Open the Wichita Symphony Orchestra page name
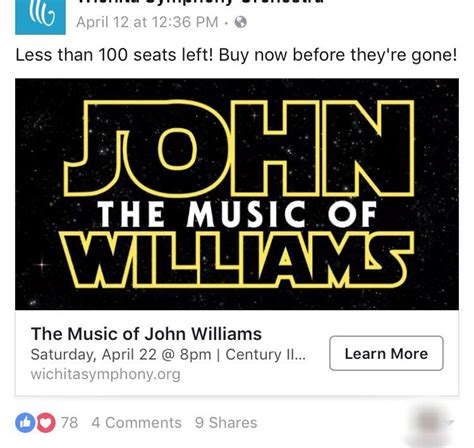This screenshot has height=448, width=474. (200, 2)
